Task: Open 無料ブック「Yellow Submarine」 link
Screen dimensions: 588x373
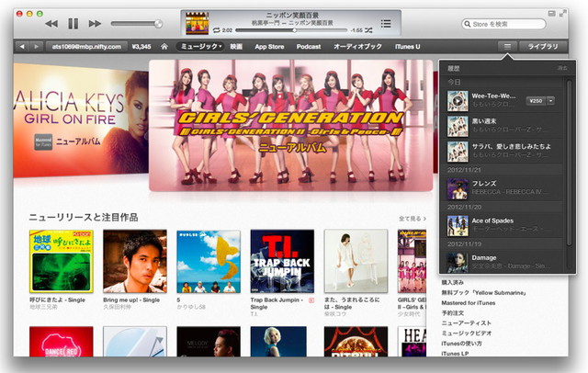Action: pos(483,292)
